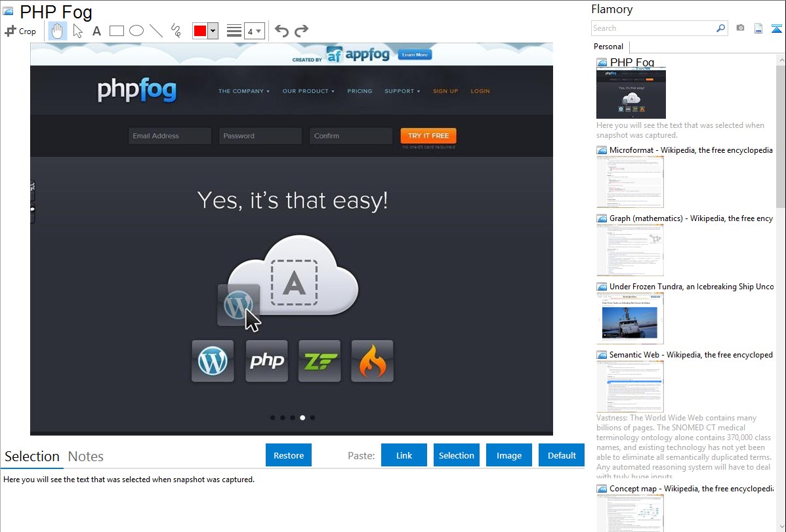786x532 pixels.
Task: Click the Zend Framework icon tile
Action: tap(320, 361)
